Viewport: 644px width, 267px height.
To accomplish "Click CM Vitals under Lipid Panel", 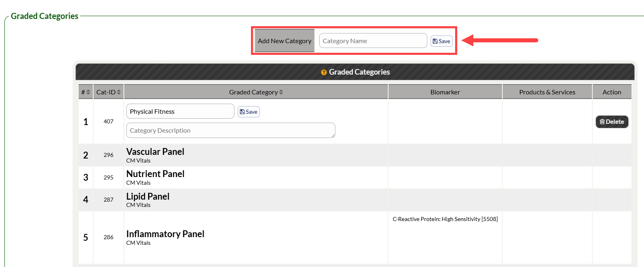I will (x=138, y=205).
